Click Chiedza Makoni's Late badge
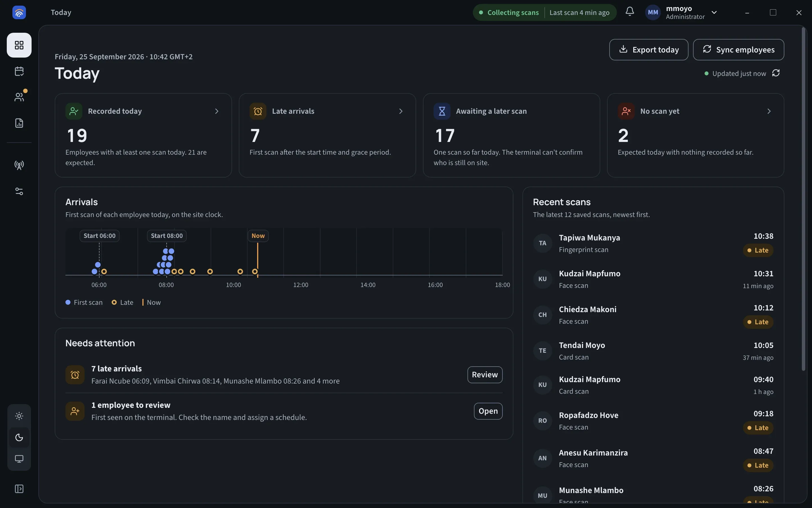 (x=758, y=322)
